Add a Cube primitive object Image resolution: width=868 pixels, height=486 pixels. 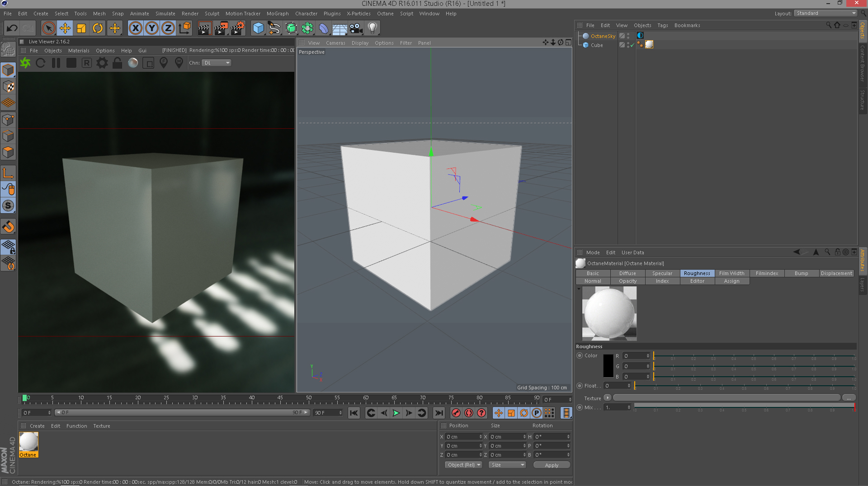pos(258,28)
